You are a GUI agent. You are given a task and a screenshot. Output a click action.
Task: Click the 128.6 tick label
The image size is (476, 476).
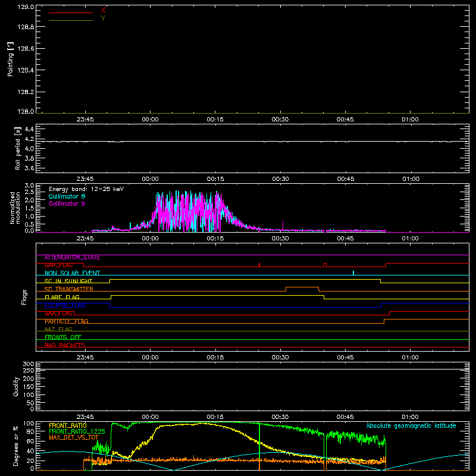26,49
